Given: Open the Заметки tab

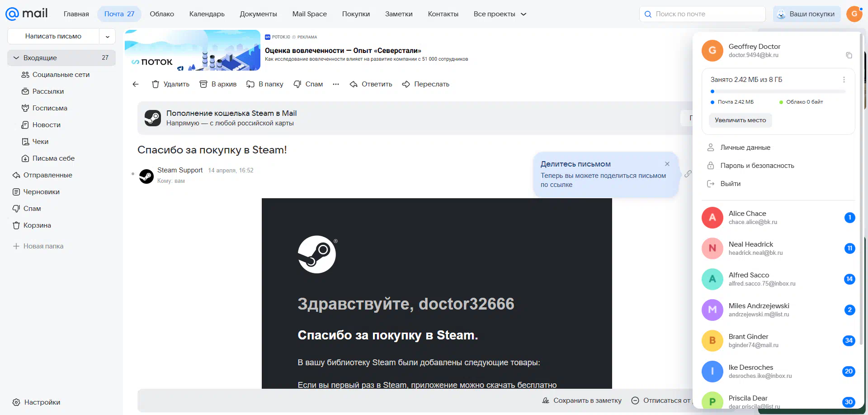Looking at the screenshot, I should coord(399,14).
